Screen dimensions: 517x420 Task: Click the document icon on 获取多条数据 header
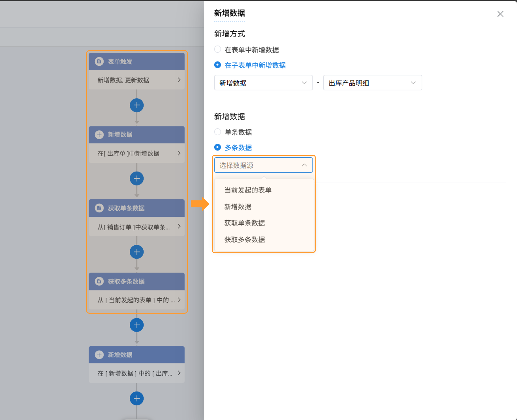(x=99, y=281)
